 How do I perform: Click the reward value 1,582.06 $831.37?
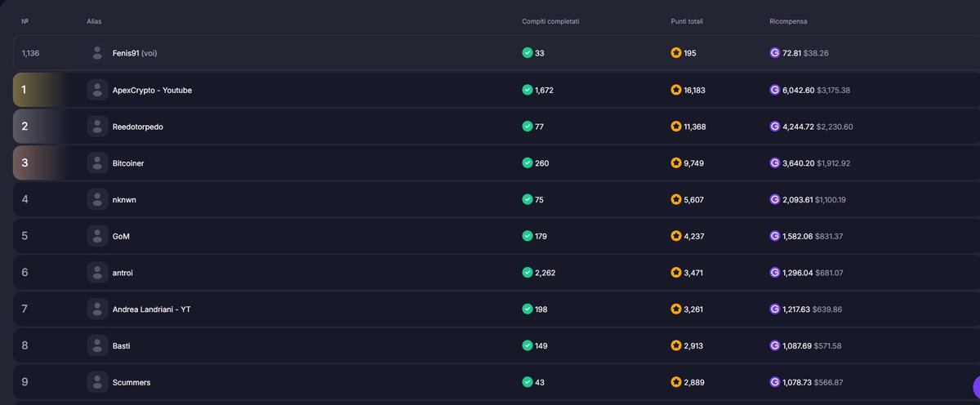pos(813,236)
